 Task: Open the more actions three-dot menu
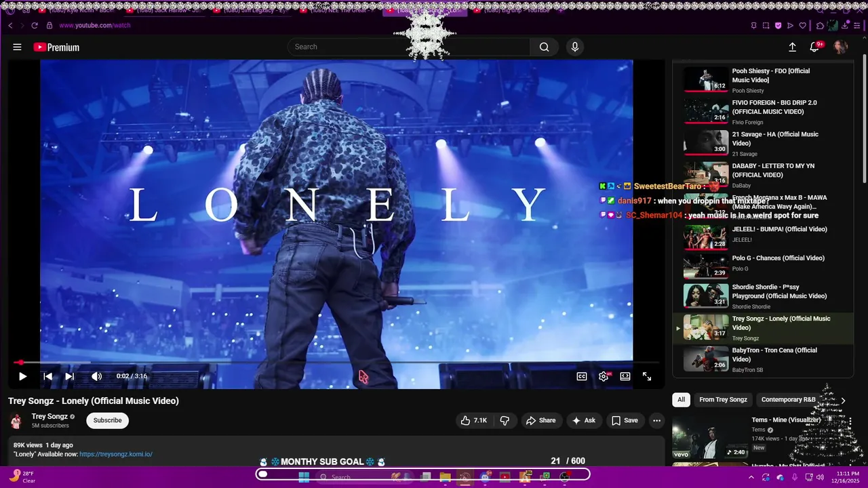pyautogui.click(x=656, y=420)
